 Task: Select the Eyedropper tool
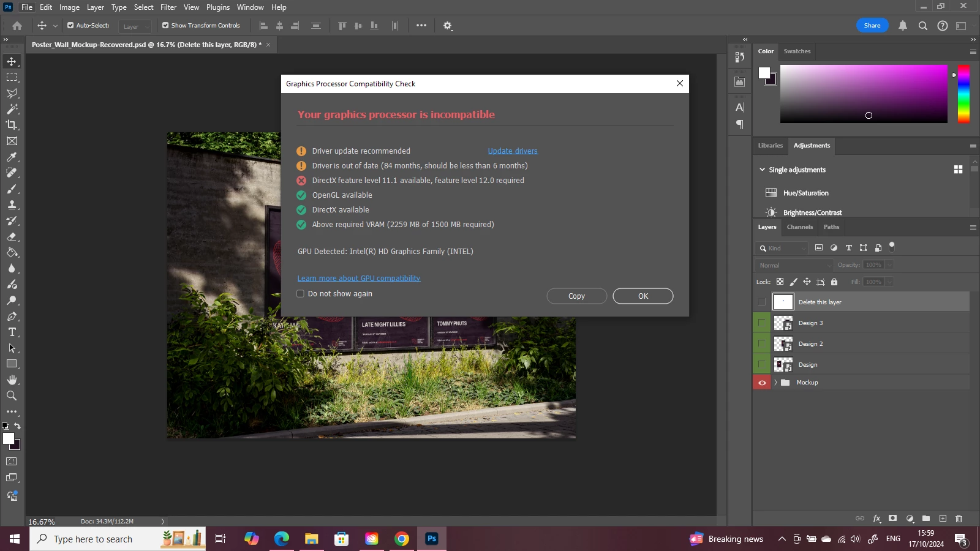(12, 157)
